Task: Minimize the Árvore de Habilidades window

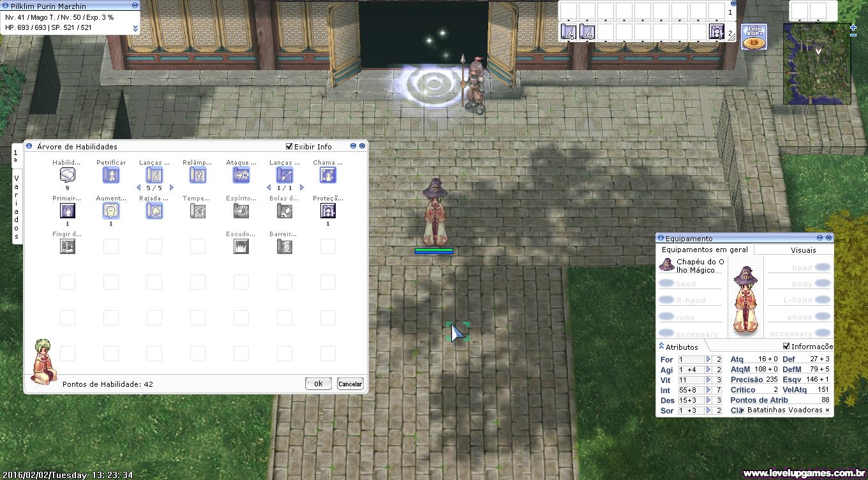Action: pyautogui.click(x=354, y=146)
